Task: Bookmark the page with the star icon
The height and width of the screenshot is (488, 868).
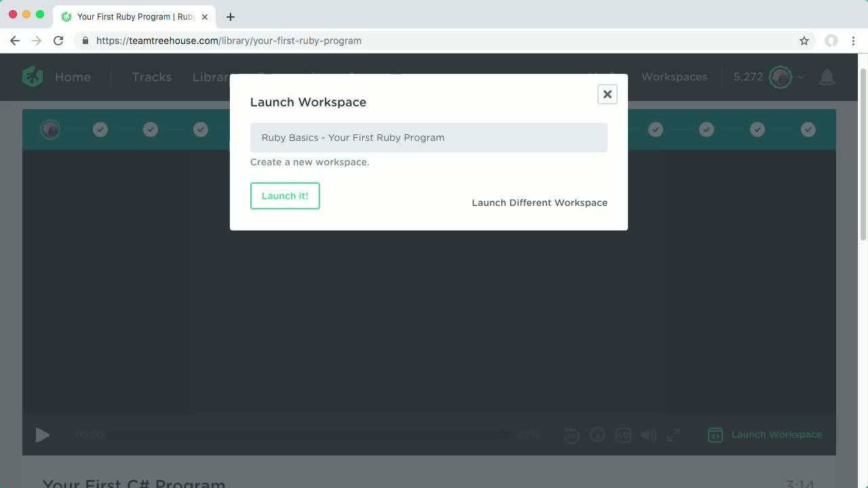Action: coord(804,41)
